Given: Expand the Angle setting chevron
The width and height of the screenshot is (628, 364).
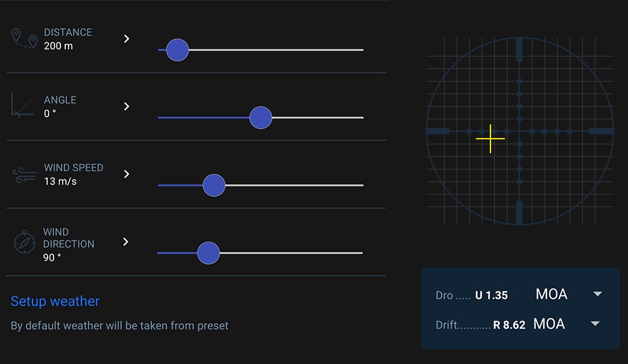Looking at the screenshot, I should [x=126, y=106].
